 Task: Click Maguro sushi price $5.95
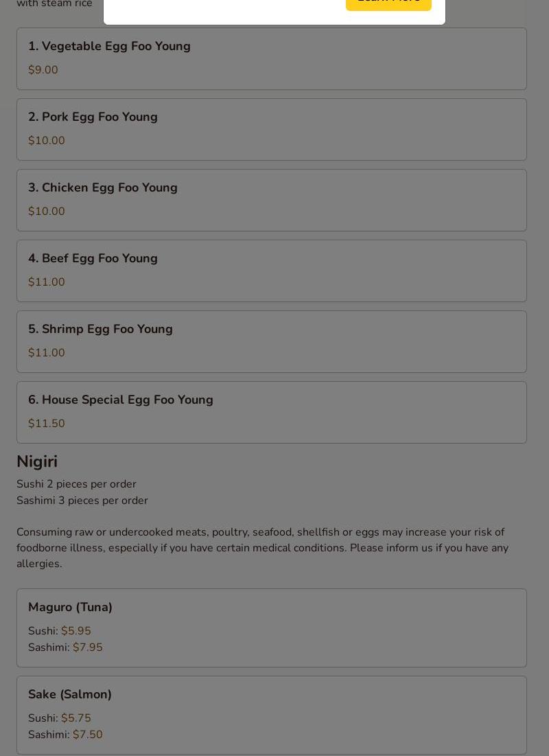(x=76, y=631)
